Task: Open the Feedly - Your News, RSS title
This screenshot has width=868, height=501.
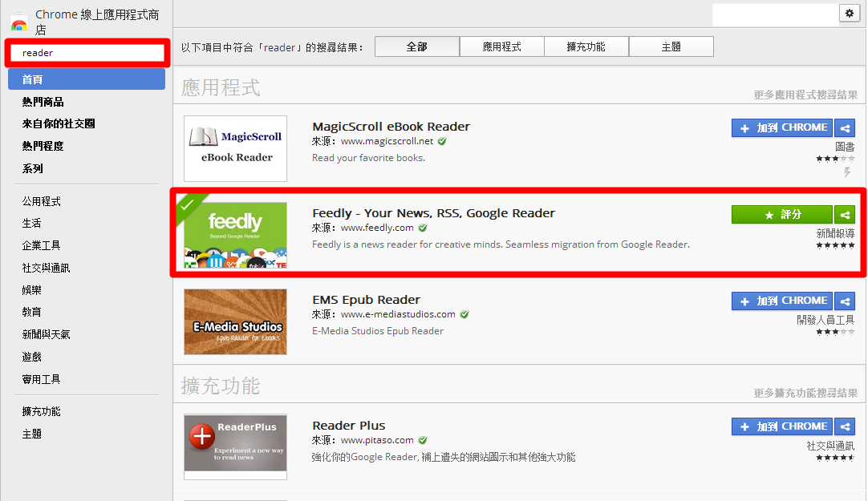Action: (x=433, y=213)
